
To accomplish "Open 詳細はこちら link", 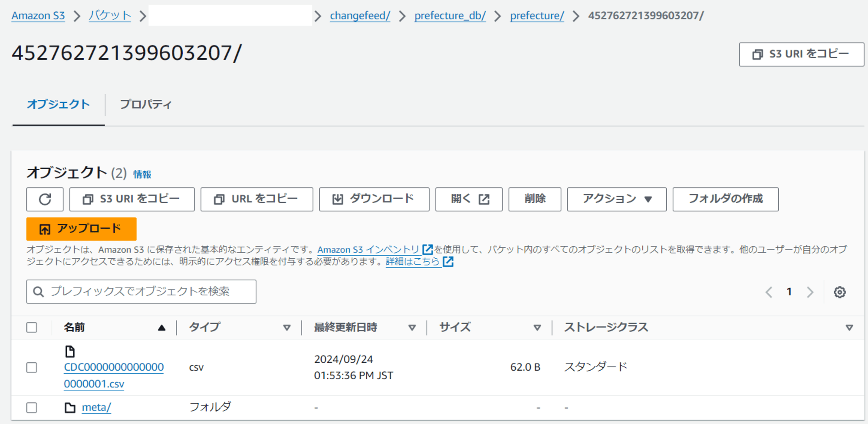I will tap(413, 262).
